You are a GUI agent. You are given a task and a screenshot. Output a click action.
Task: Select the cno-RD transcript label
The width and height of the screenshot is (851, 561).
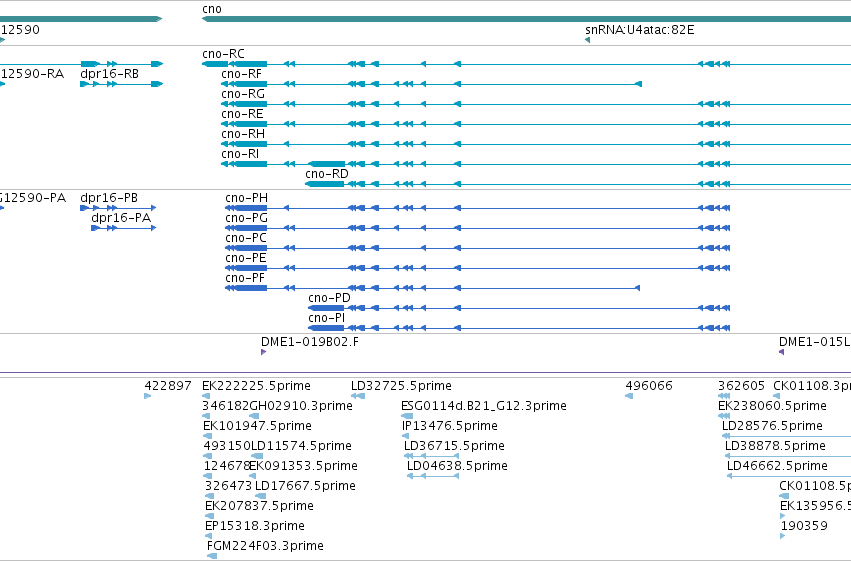pos(327,174)
